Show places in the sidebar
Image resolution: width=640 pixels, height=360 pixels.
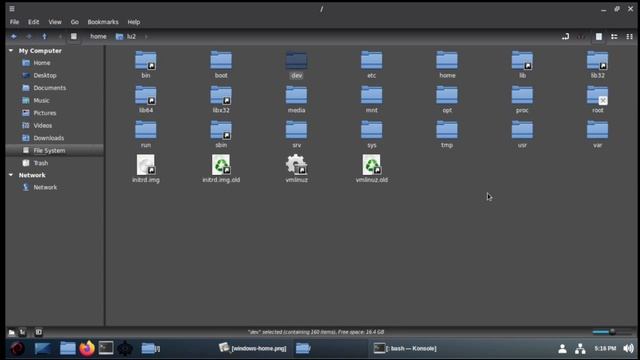point(11,332)
